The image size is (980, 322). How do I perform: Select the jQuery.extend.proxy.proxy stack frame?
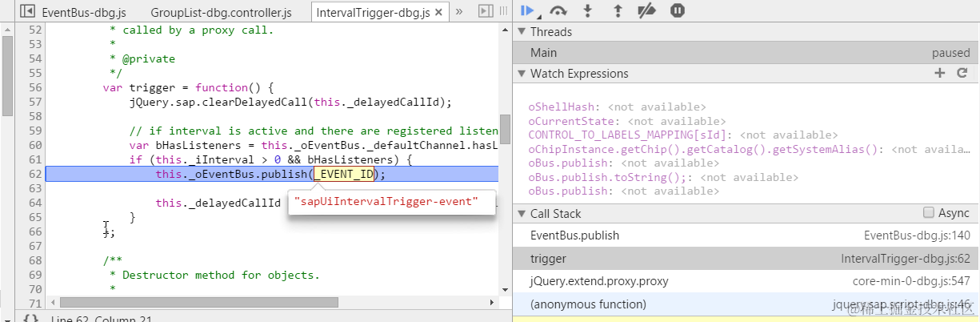(746, 281)
